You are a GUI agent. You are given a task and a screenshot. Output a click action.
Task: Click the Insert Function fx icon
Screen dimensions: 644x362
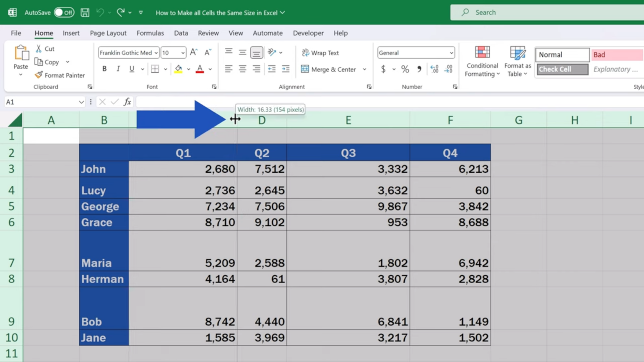pos(127,101)
